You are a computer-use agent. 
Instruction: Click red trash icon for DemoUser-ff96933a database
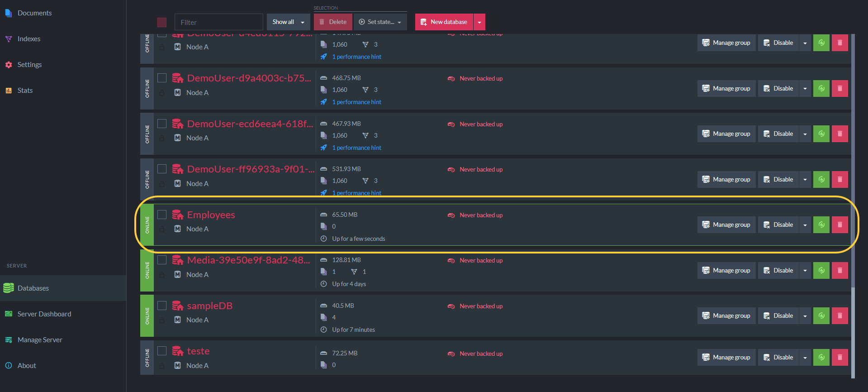tap(840, 180)
